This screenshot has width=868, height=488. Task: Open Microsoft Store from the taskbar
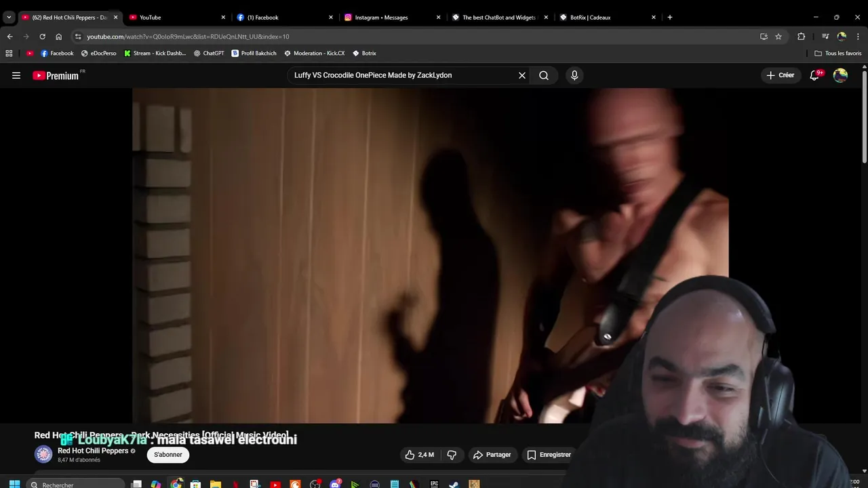click(196, 484)
